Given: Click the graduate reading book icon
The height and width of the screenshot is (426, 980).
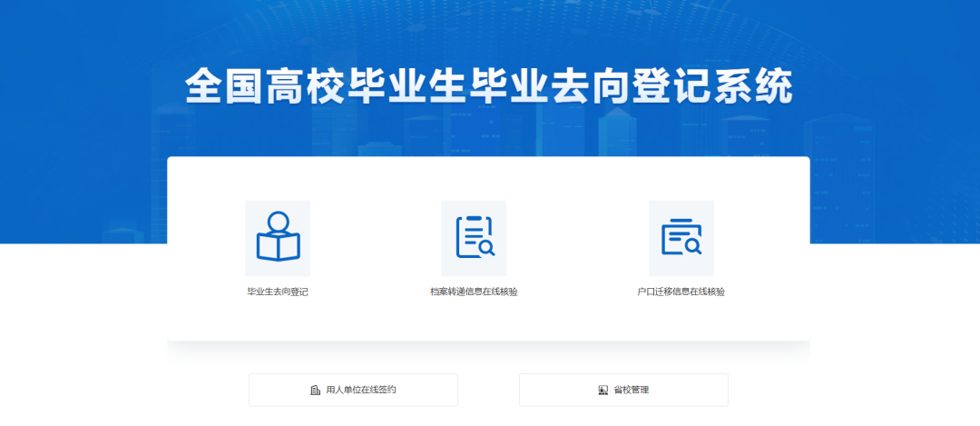Looking at the screenshot, I should pyautogui.click(x=278, y=237).
